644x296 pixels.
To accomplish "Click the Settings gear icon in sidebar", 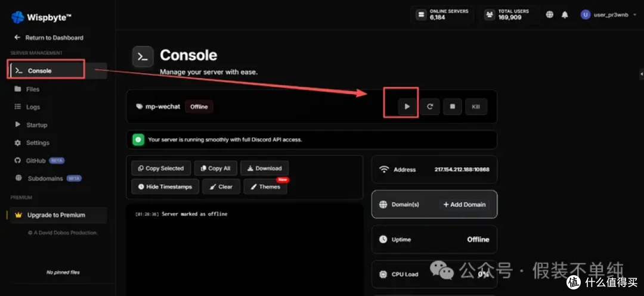I will click(x=18, y=143).
